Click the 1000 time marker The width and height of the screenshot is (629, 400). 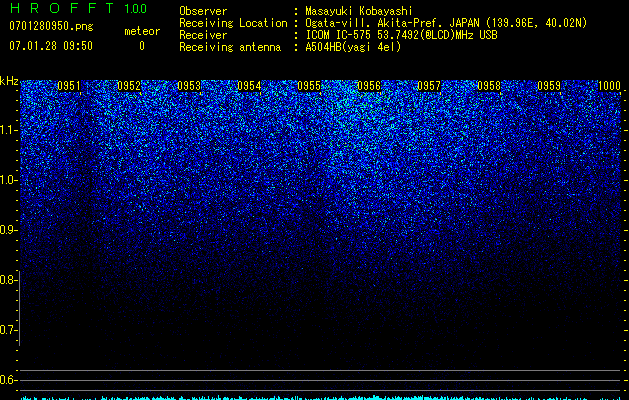coord(609,86)
